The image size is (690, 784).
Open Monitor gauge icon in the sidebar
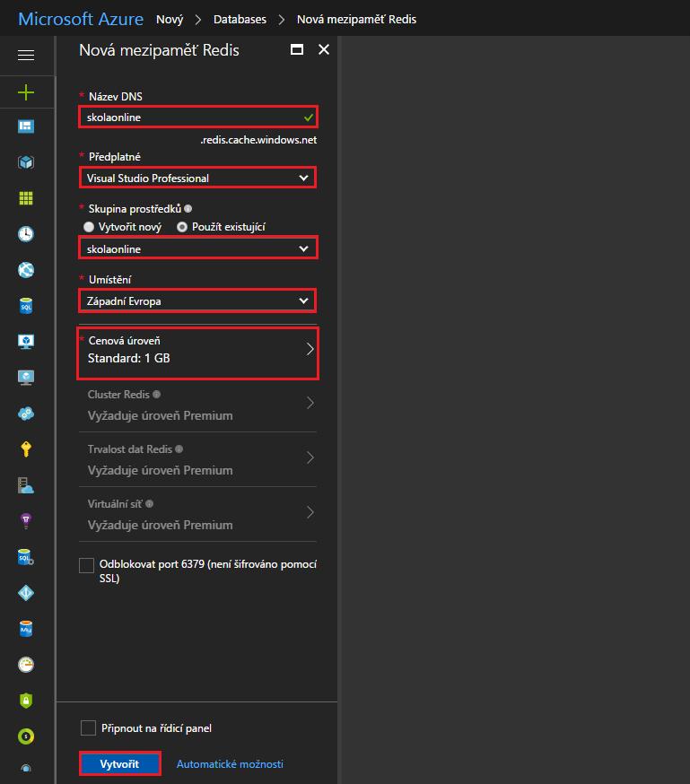click(26, 665)
